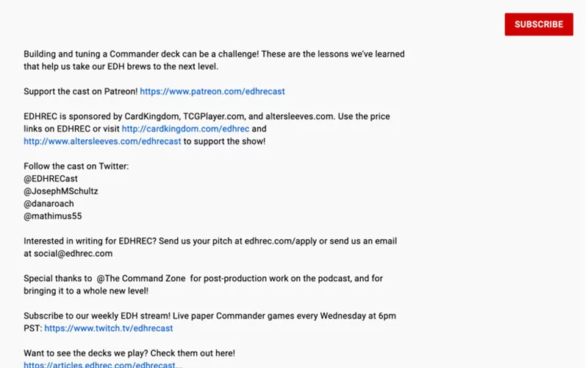Open the twitch.tv/edhrecast stream link
The width and height of the screenshot is (588, 368).
coord(108,328)
